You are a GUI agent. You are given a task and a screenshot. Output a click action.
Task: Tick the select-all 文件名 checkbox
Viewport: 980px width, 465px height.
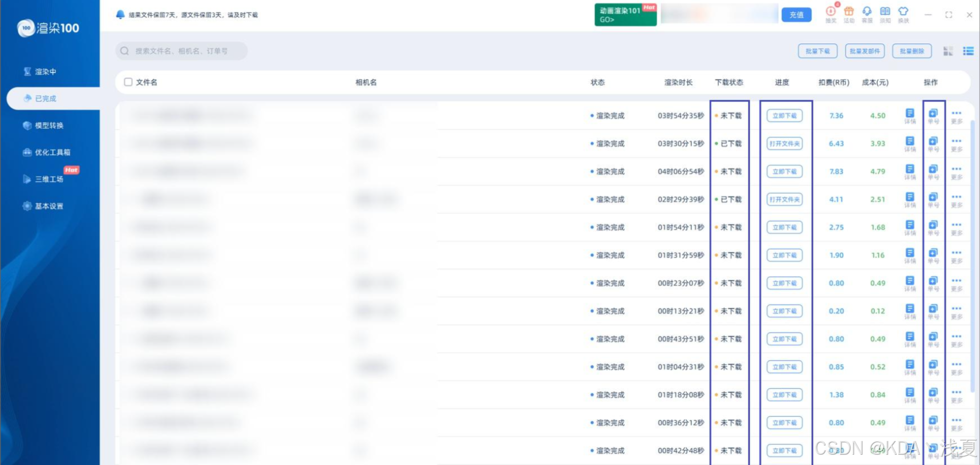pos(128,82)
